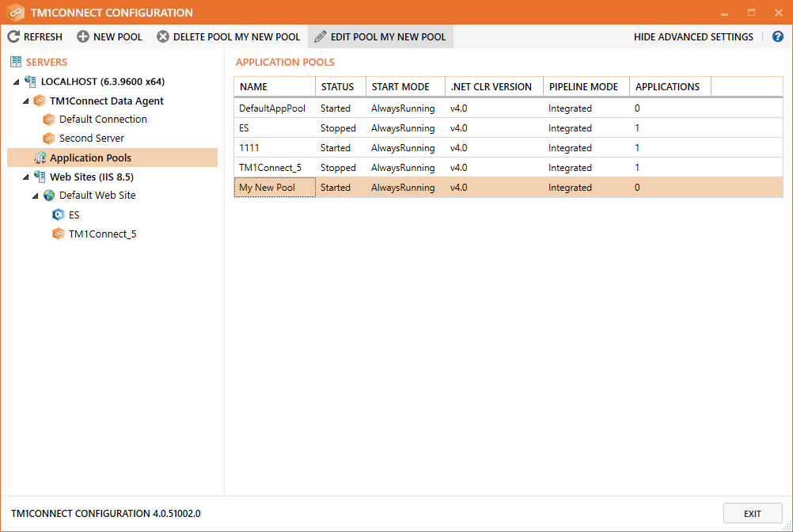Click applications count in 1111 row
Viewport: 793px width, 532px height.
click(637, 148)
